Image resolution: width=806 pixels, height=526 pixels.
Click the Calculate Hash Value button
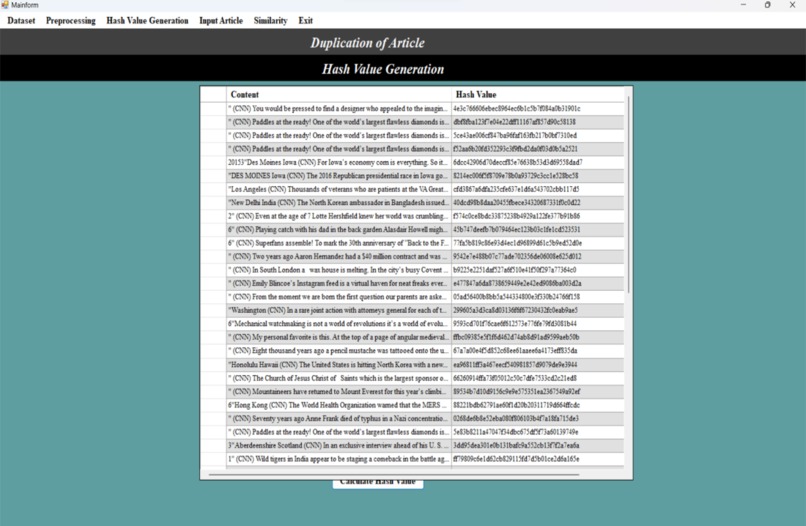point(378,483)
